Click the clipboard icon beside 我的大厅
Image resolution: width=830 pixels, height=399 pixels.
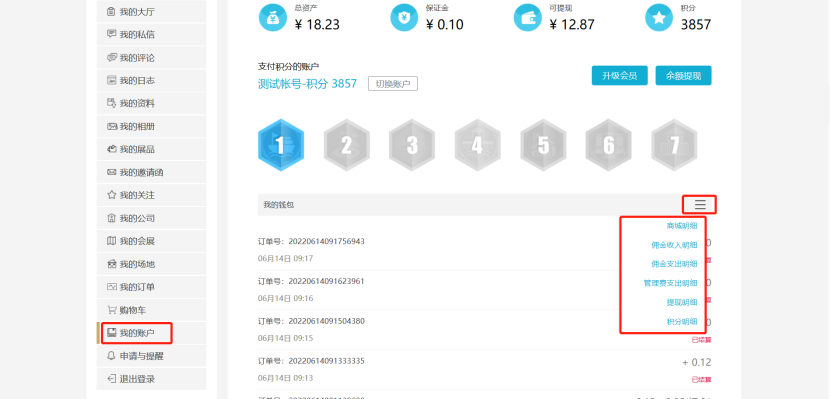pos(111,12)
